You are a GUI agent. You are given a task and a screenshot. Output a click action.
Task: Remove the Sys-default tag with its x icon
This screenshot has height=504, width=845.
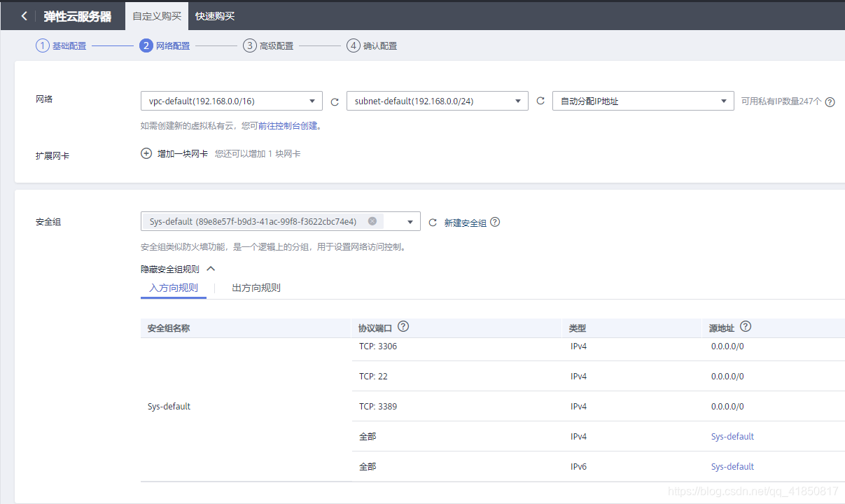372,221
